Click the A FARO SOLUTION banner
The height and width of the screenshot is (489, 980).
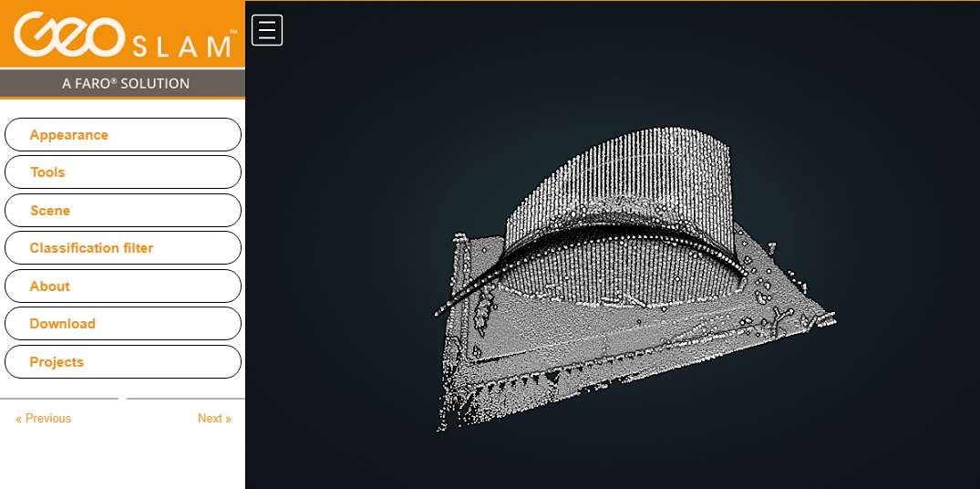click(x=123, y=84)
